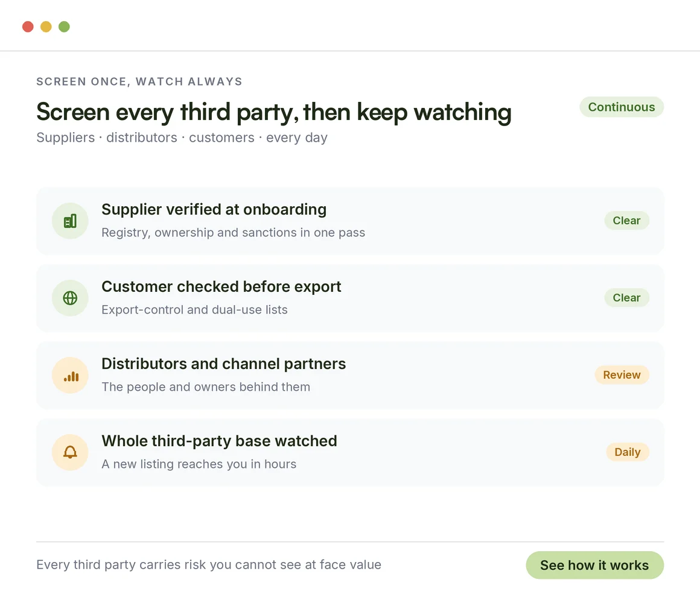Image resolution: width=700 pixels, height=603 pixels.
Task: Open See how it works
Action: click(594, 565)
